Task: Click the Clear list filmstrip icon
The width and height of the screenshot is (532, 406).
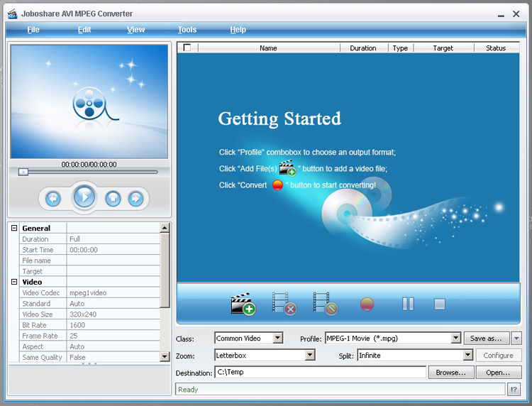Action: click(x=326, y=304)
